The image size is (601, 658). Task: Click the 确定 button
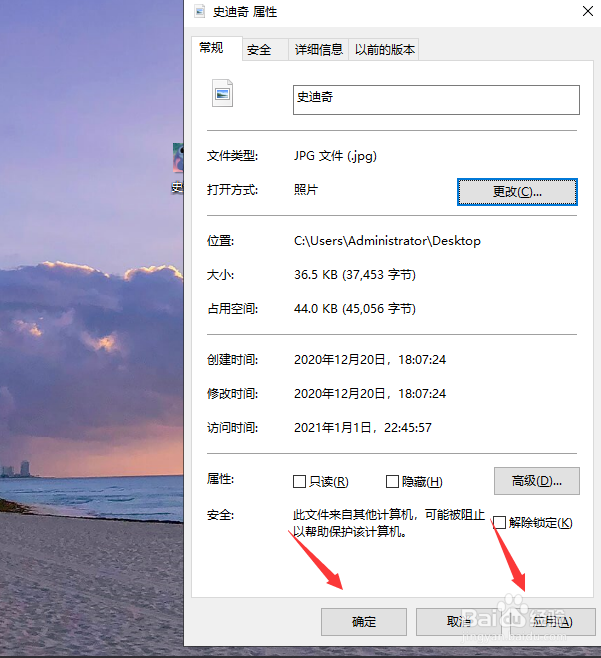click(x=364, y=621)
